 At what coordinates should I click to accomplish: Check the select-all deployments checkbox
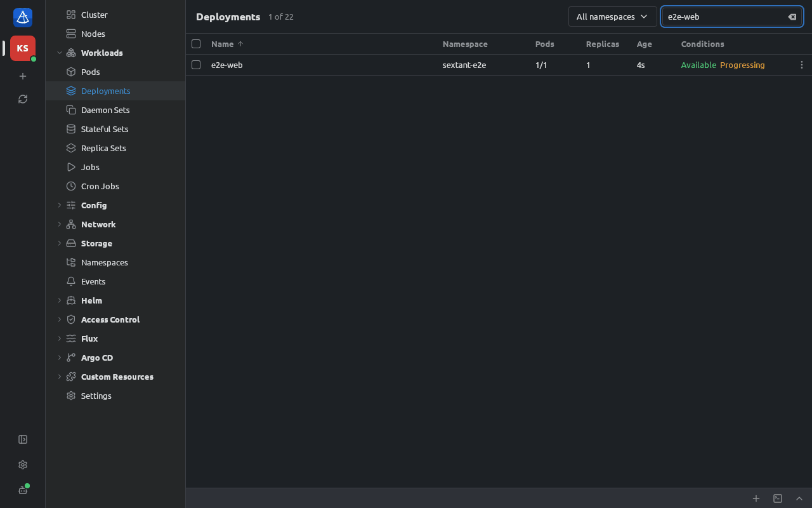pos(196,44)
